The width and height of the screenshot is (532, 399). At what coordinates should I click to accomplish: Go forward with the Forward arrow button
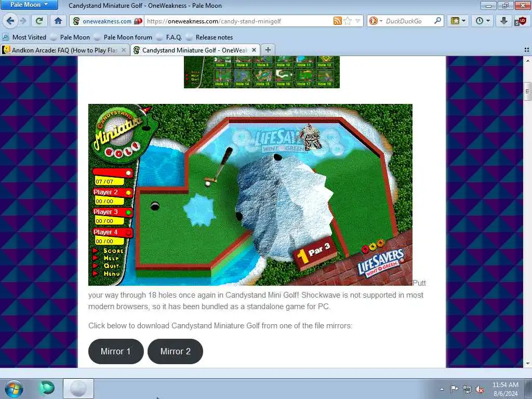23,21
